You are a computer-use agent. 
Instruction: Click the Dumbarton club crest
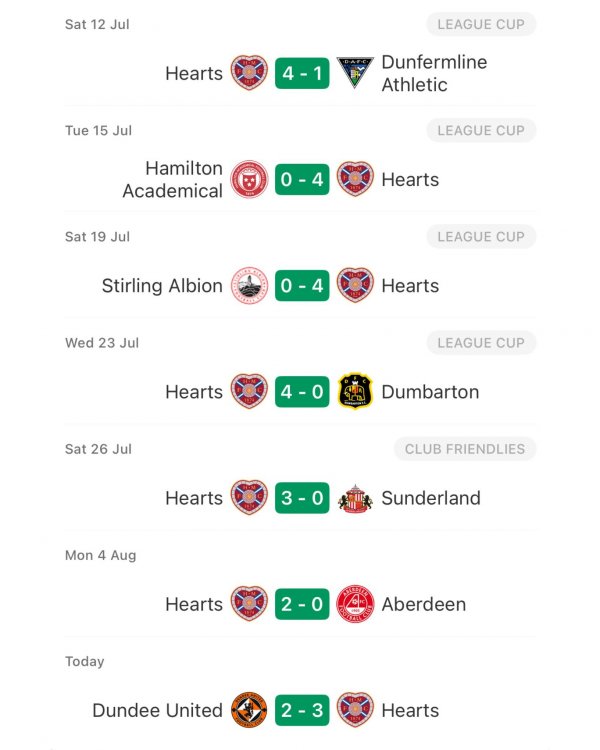[x=355, y=391]
